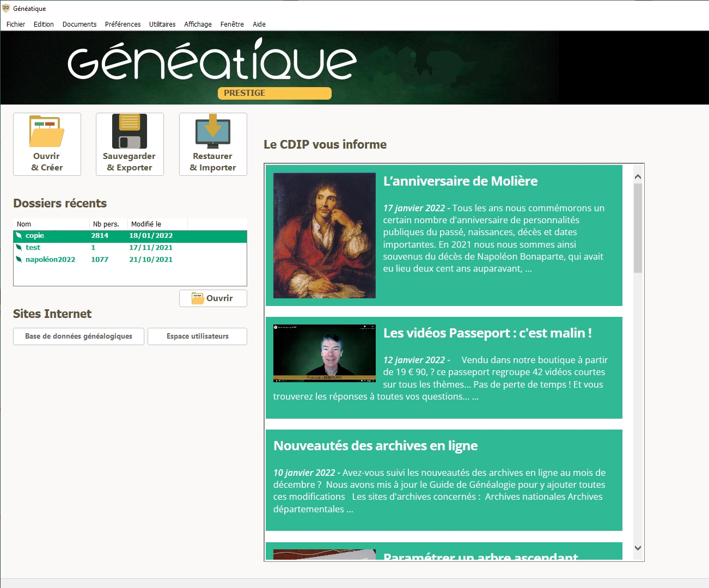Image resolution: width=709 pixels, height=588 pixels.
Task: Open the Préférences menu
Action: point(123,24)
